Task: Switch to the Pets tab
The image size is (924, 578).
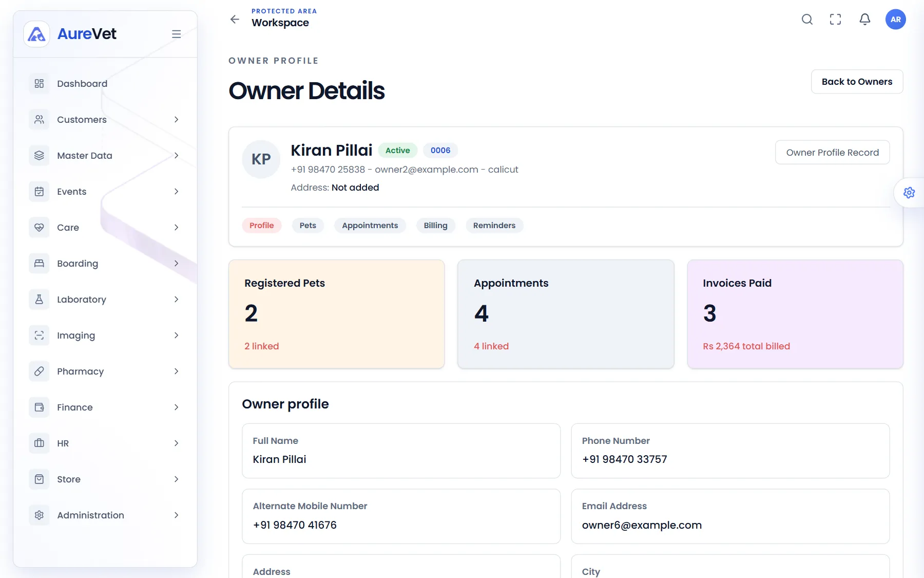Action: [x=308, y=225]
